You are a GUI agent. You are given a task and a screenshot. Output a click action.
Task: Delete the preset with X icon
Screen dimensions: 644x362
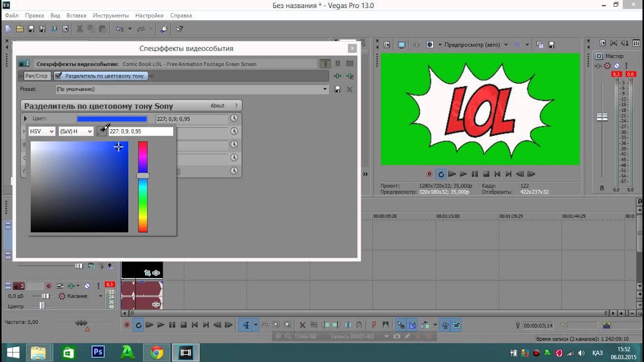(x=350, y=89)
